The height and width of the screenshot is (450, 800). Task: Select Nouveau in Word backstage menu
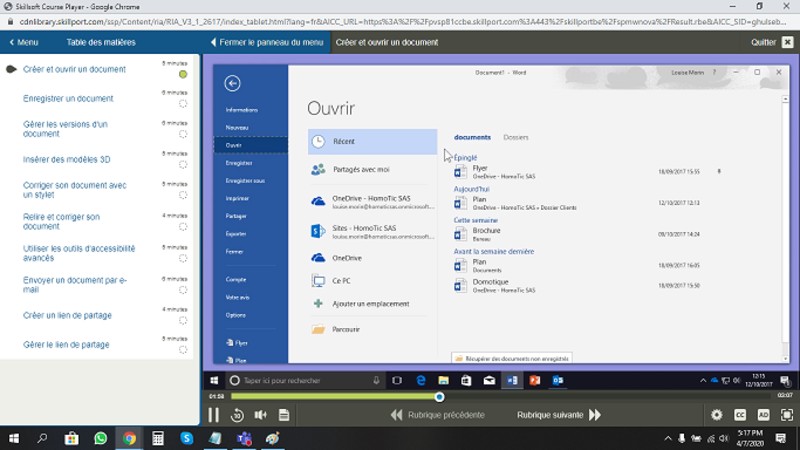[237, 128]
